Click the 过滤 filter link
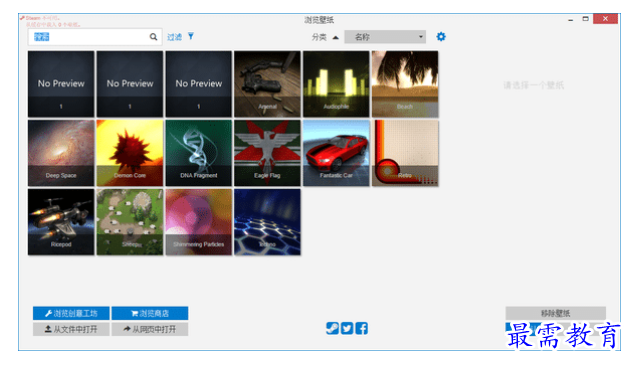The image size is (629, 367). click(x=174, y=37)
